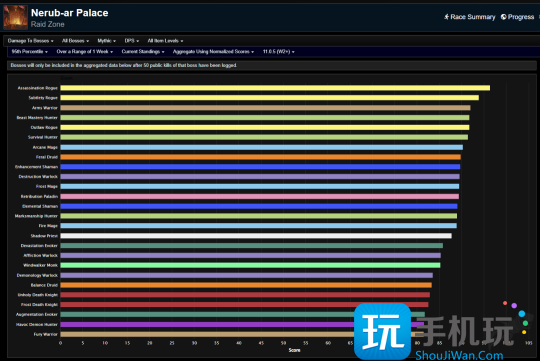
Task: Open the 11.0.5 (W2+) patch dropdown
Action: (x=279, y=52)
